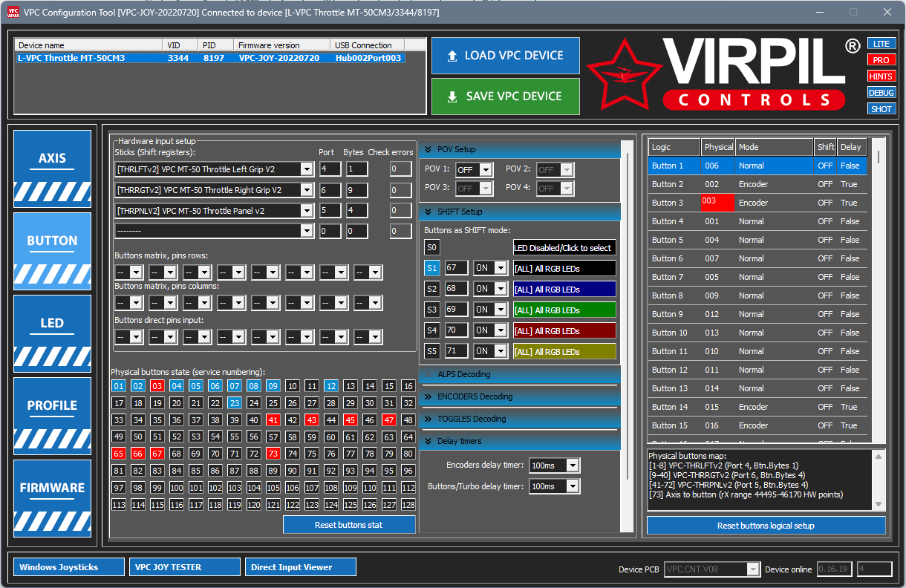Collapse the SHIFT Setup section
This screenshot has width=906, height=588.
[519, 212]
